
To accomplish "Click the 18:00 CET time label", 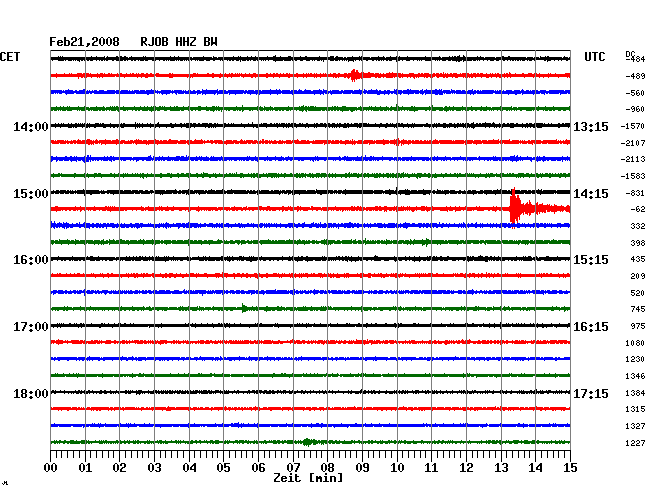I will (x=31, y=393).
